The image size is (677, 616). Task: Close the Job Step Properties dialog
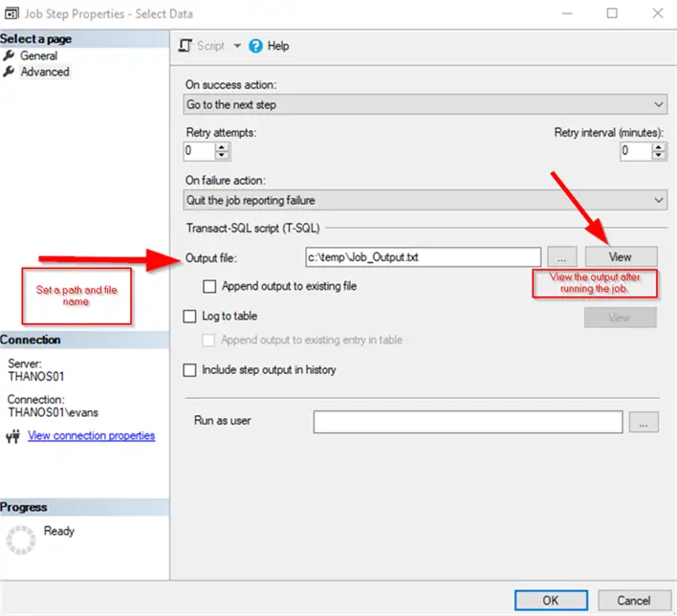657,13
